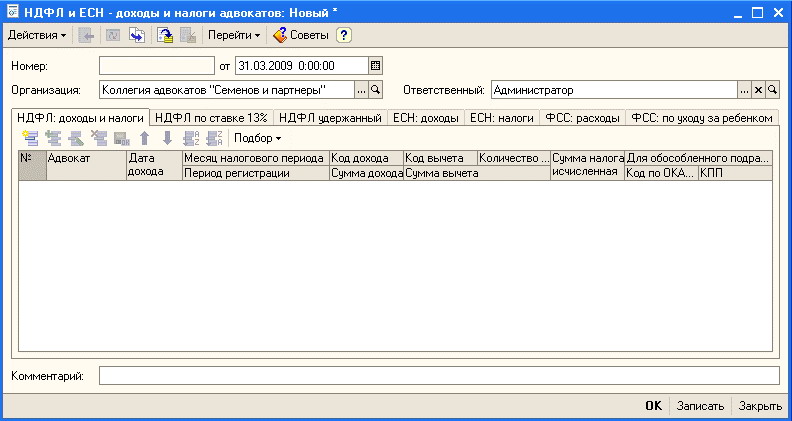Expand the Перейти dropdown menu

(234, 35)
